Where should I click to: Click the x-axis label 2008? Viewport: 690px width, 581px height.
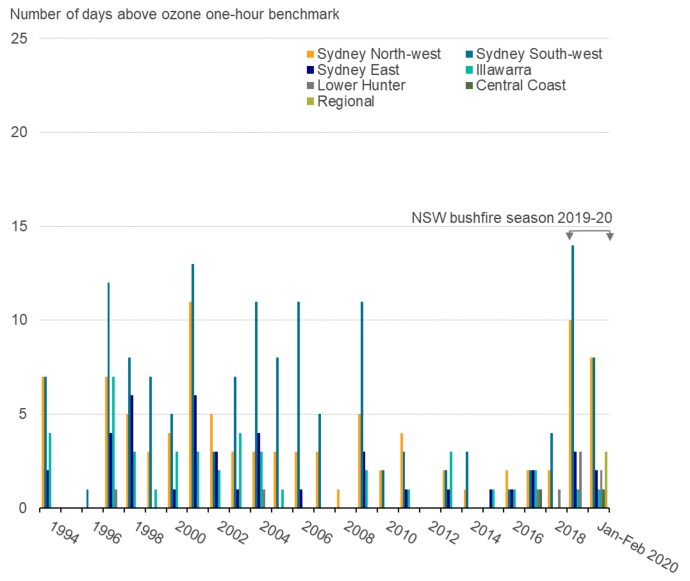(359, 533)
